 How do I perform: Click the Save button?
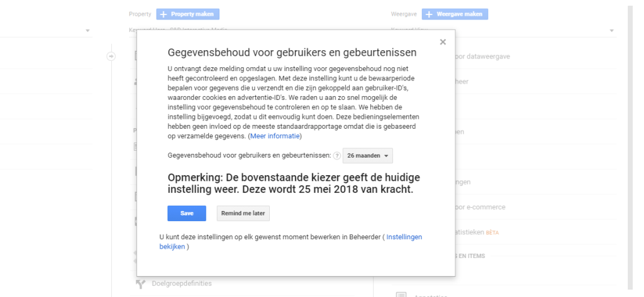186,213
